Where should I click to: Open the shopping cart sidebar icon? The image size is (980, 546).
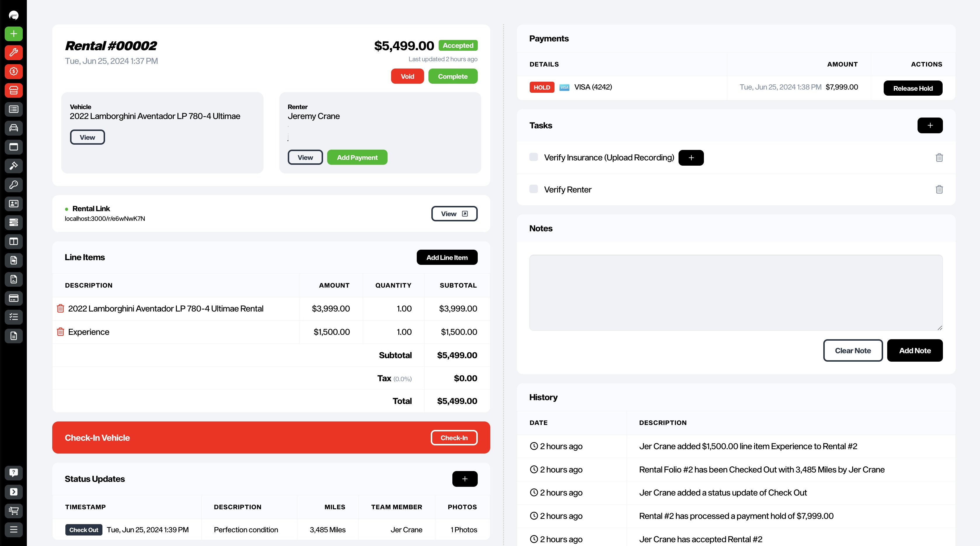click(x=14, y=511)
